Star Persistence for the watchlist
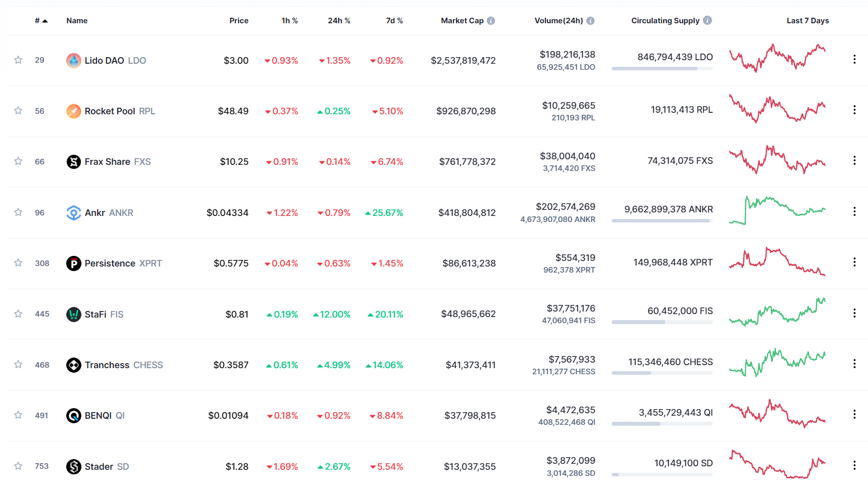 [18, 263]
